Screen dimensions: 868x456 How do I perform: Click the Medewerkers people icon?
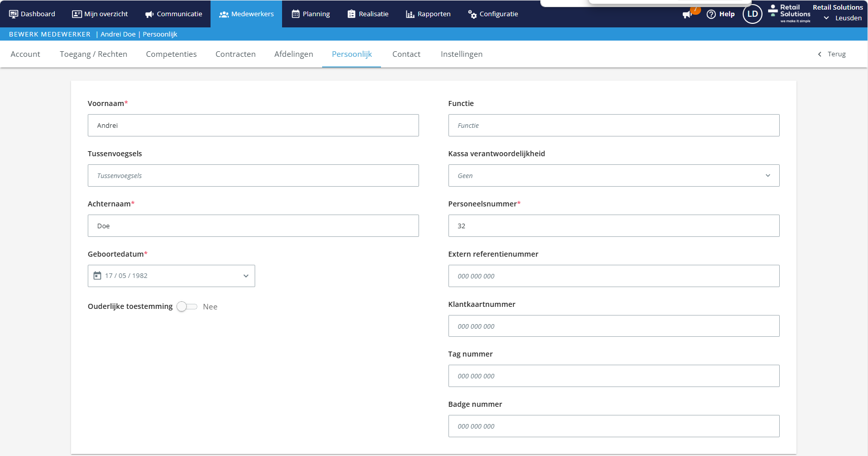[x=224, y=14]
